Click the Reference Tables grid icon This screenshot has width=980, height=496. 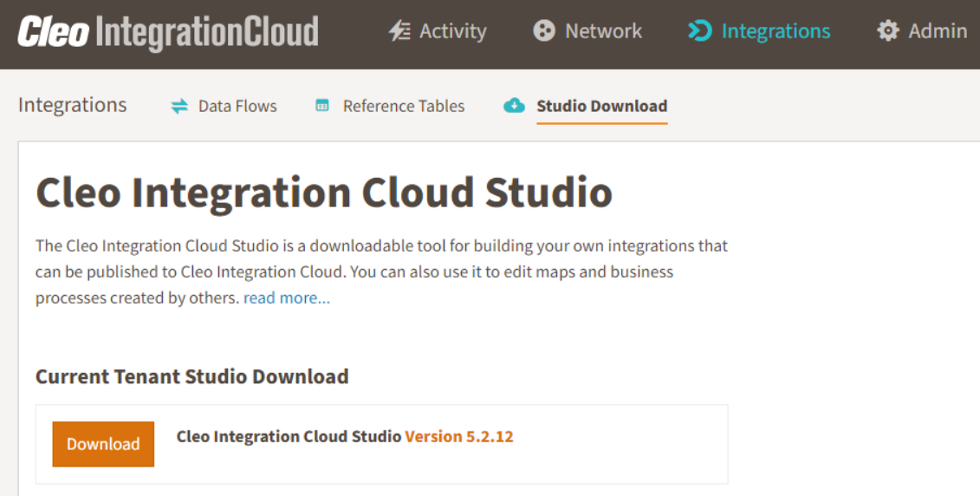(321, 105)
